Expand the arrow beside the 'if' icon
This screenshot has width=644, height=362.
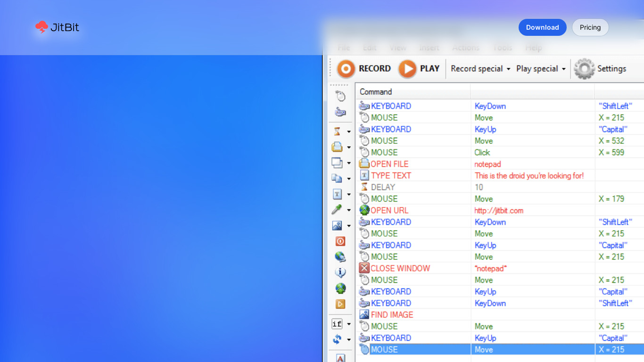click(349, 324)
